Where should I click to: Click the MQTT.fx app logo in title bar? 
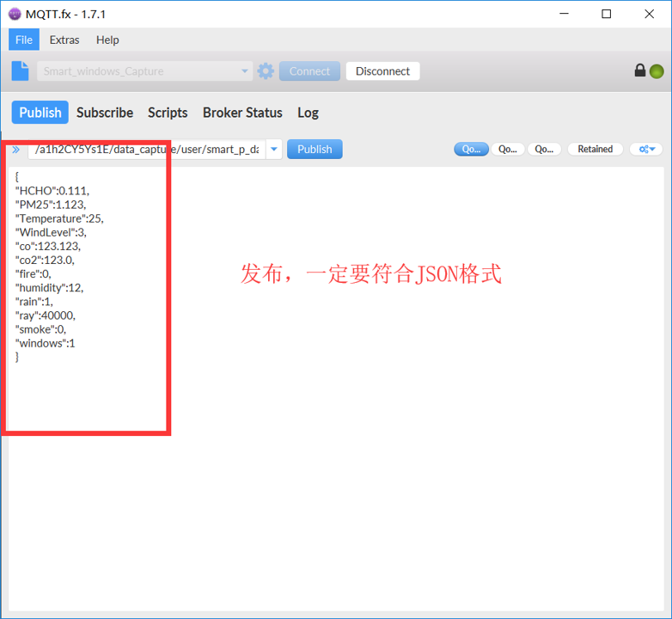(15, 14)
